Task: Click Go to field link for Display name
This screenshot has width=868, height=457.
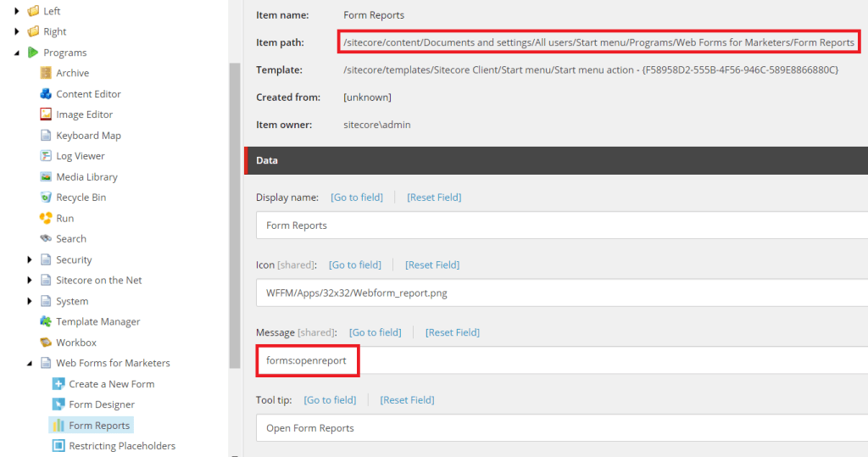Action: coord(356,198)
